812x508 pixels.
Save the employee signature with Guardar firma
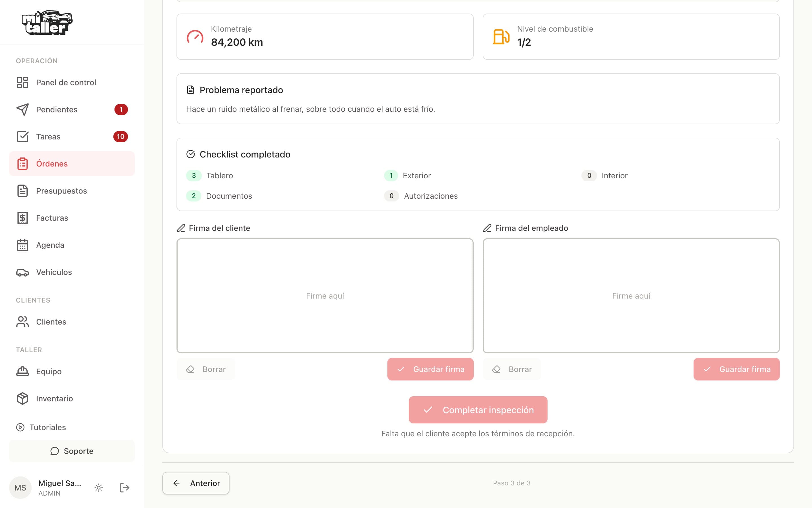coord(736,369)
